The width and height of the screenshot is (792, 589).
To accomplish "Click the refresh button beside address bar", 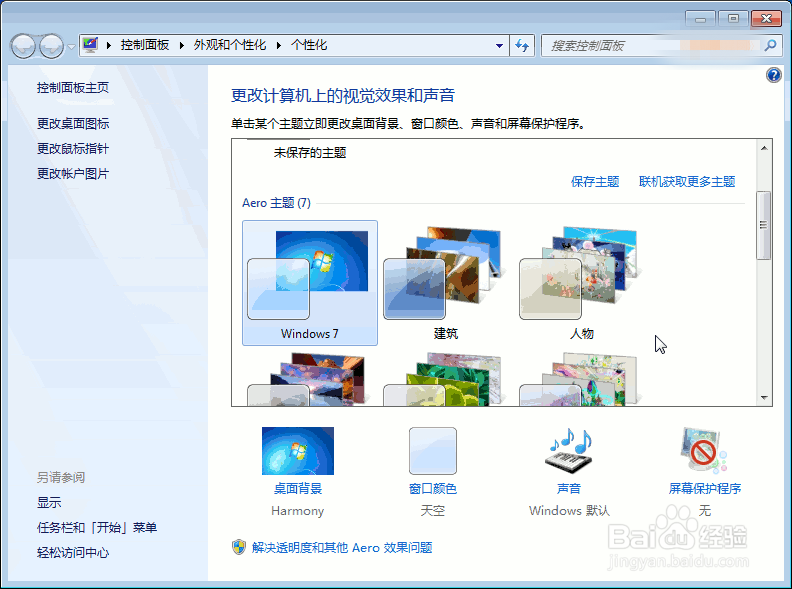I will (x=522, y=45).
